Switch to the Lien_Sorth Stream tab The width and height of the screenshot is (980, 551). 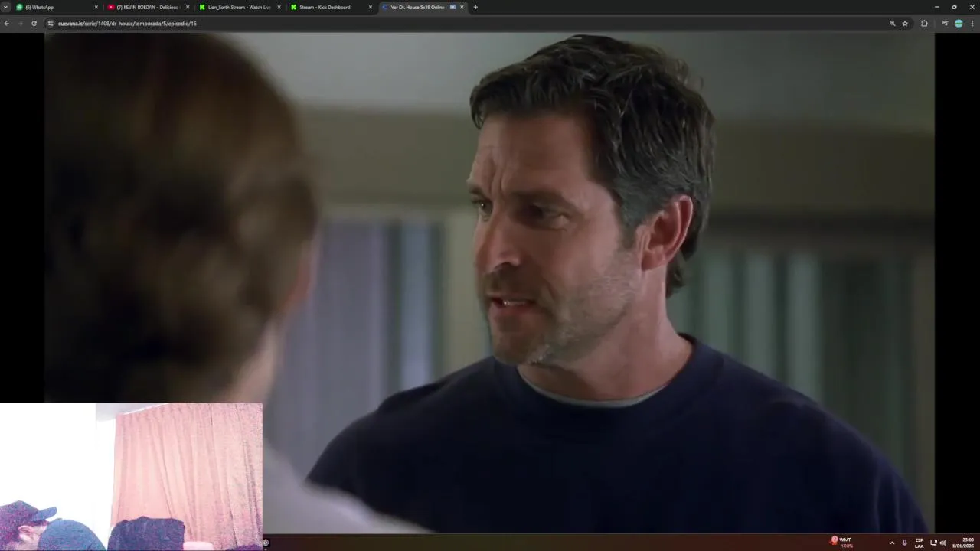pyautogui.click(x=239, y=7)
